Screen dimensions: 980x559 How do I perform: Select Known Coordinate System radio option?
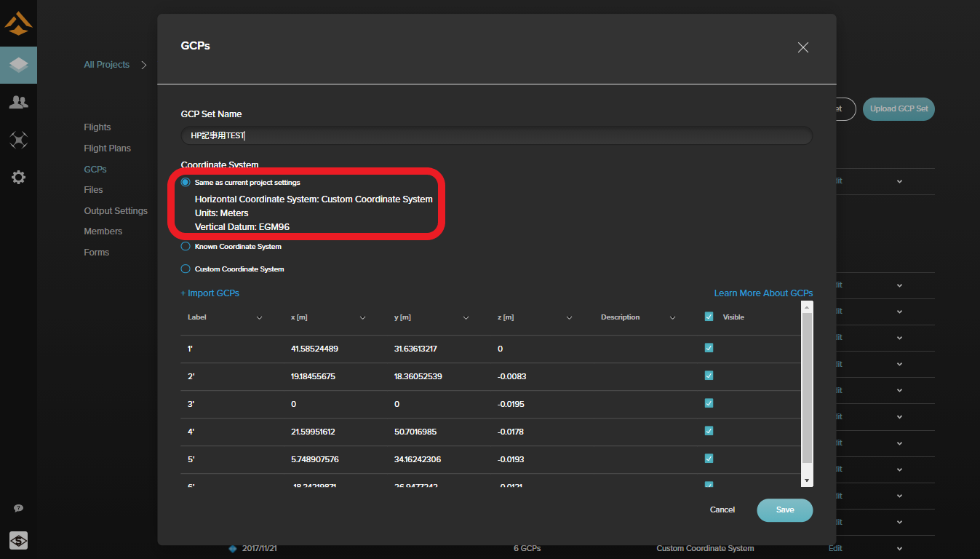click(186, 246)
